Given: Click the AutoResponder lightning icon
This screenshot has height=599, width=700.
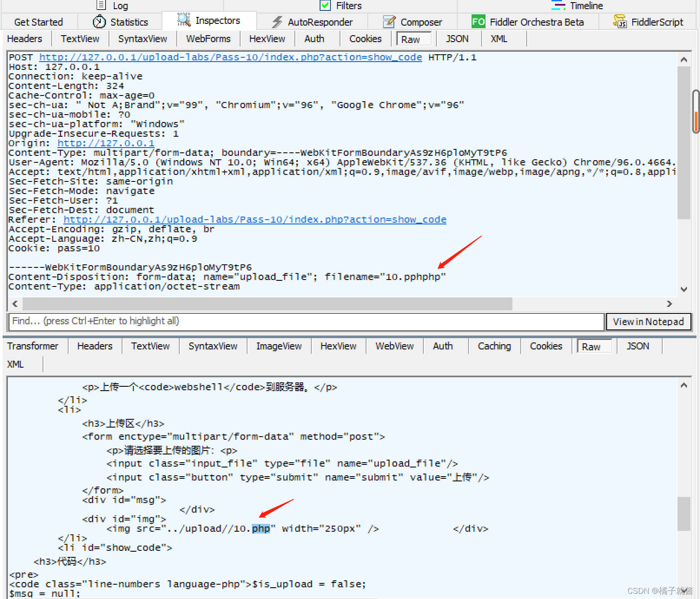Looking at the screenshot, I should 277,22.
